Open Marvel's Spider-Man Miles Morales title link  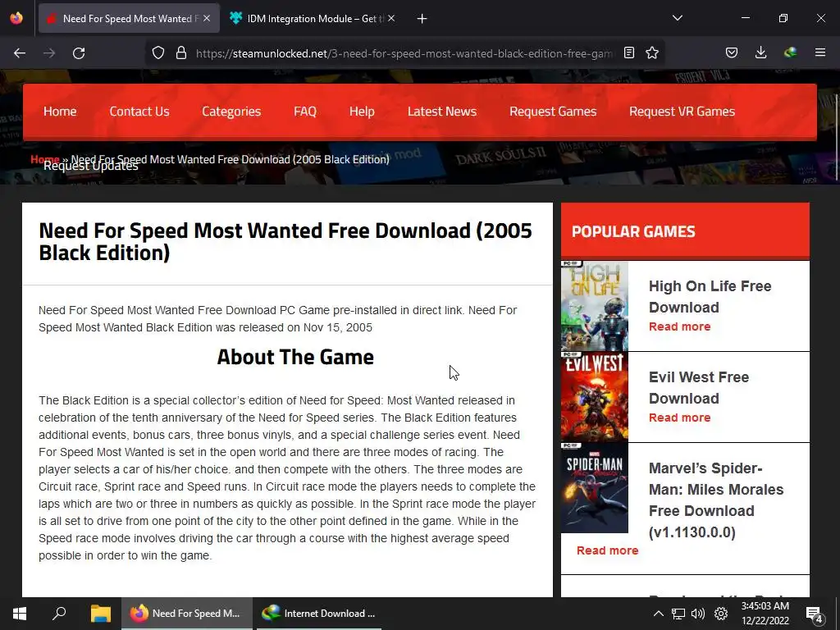coord(715,500)
